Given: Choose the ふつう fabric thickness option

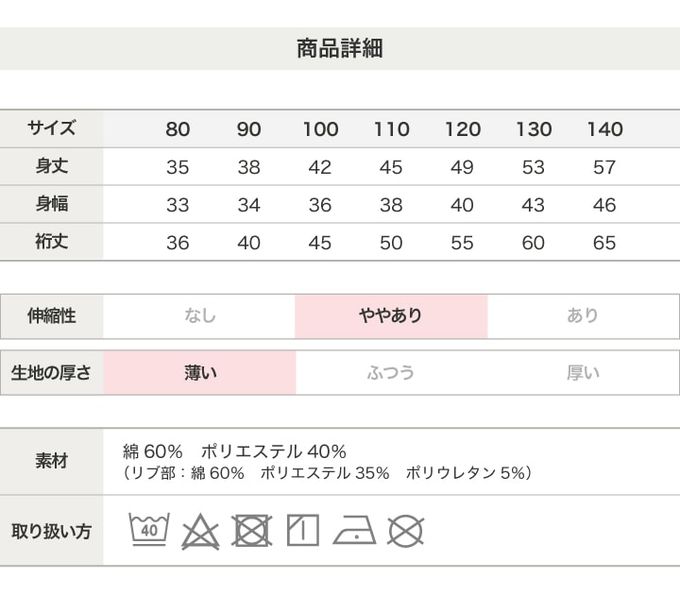Looking at the screenshot, I should [x=391, y=373].
